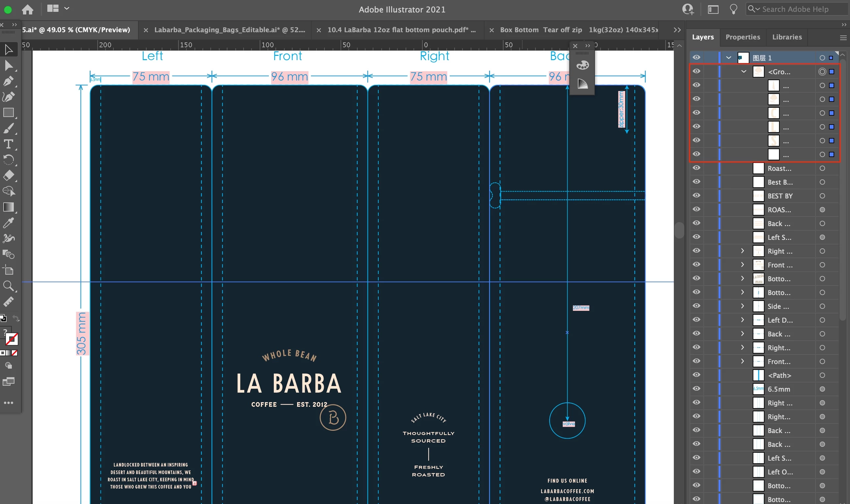850x504 pixels.
Task: Click the Libraries panel tab
Action: 787,37
